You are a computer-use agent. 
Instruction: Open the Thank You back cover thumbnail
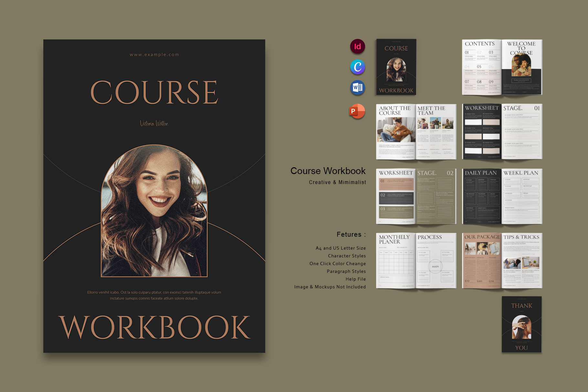pos(521,324)
